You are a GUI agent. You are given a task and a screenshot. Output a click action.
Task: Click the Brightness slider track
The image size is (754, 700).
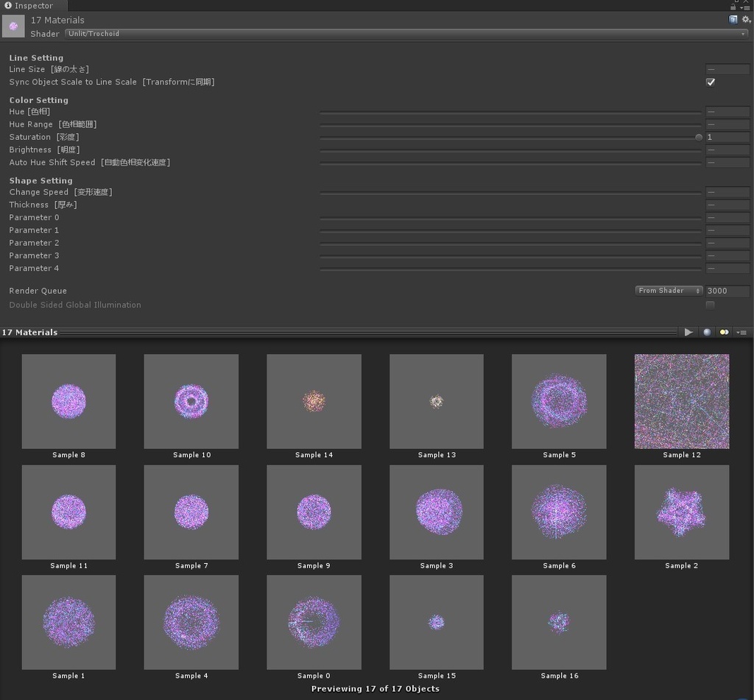[x=510, y=150]
